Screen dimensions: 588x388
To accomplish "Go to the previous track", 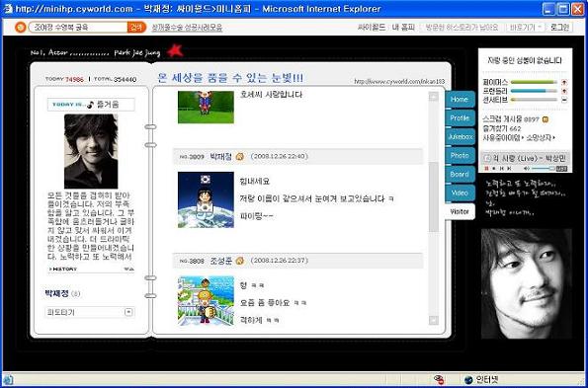I will (x=501, y=169).
